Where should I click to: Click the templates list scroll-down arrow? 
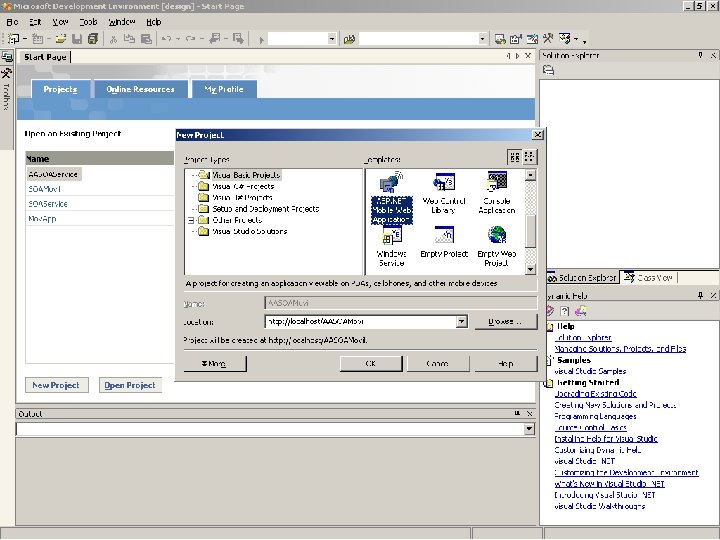pos(530,269)
